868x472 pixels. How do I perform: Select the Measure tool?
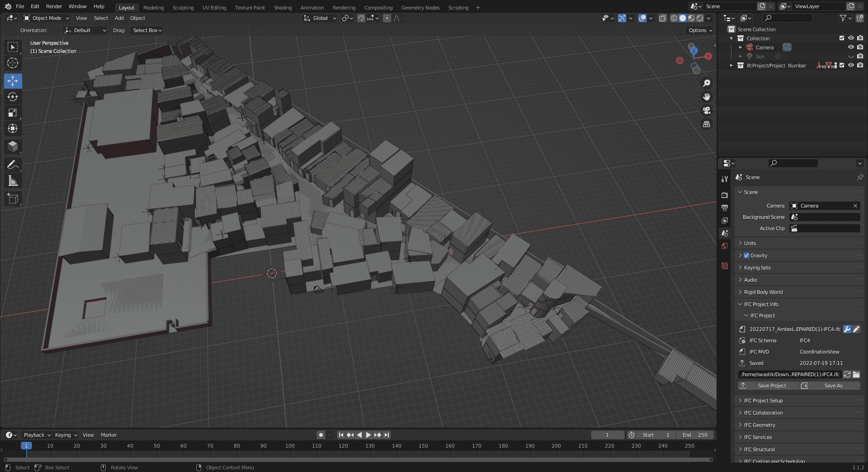pyautogui.click(x=13, y=181)
